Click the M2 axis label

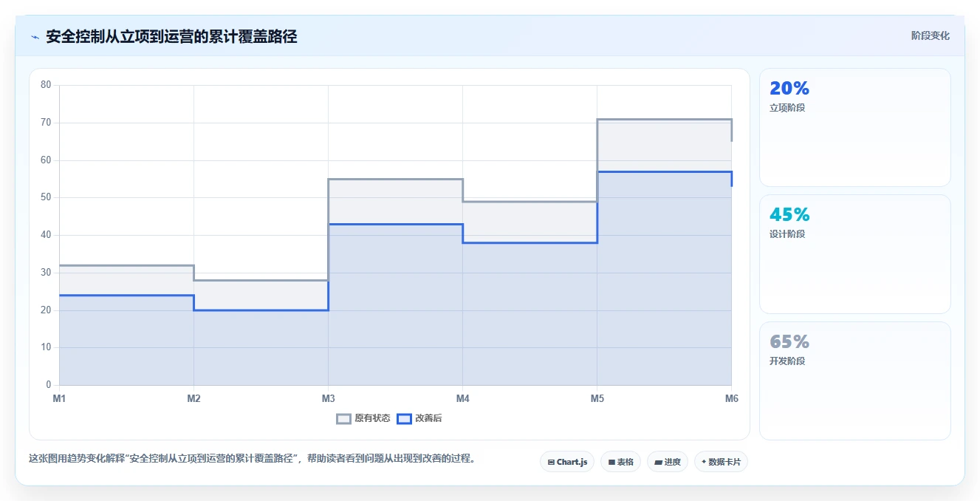193,399
